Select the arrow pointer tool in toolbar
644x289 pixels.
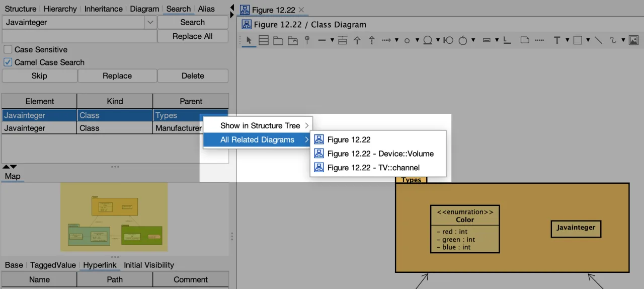[x=249, y=40]
